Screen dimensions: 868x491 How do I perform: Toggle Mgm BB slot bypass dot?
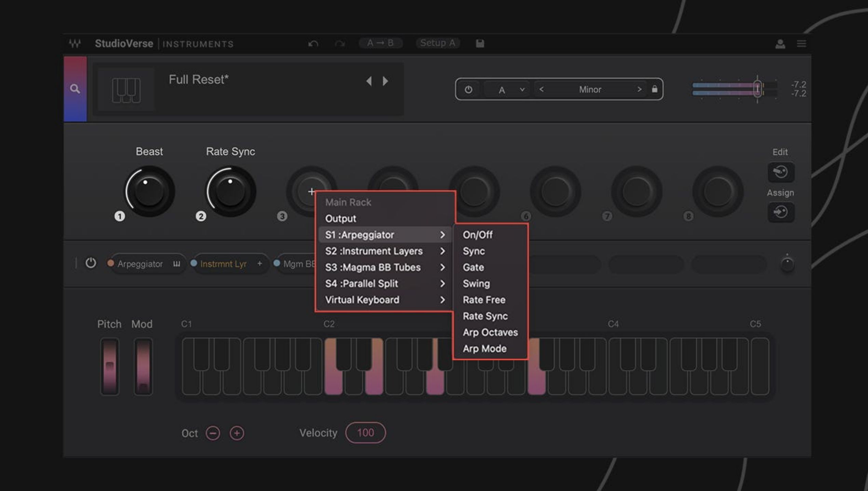(277, 263)
